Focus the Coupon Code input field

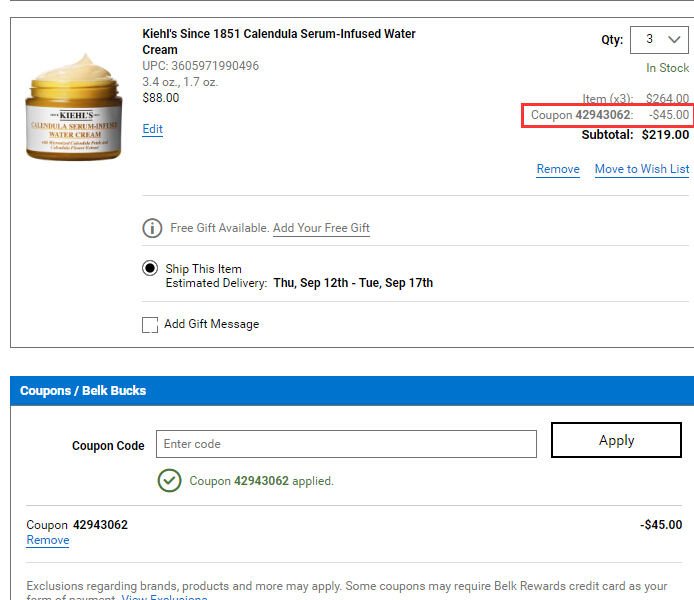pos(346,444)
